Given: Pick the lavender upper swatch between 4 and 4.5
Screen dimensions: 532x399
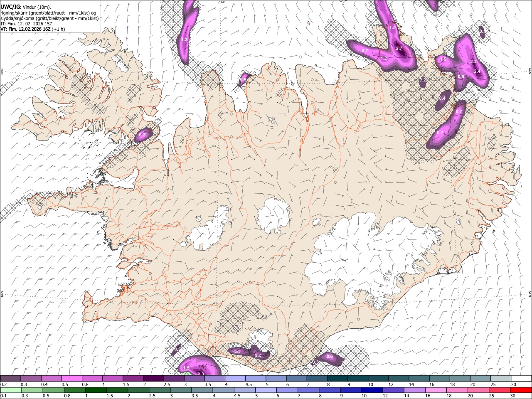Looking at the screenshot, I should coord(235,379).
